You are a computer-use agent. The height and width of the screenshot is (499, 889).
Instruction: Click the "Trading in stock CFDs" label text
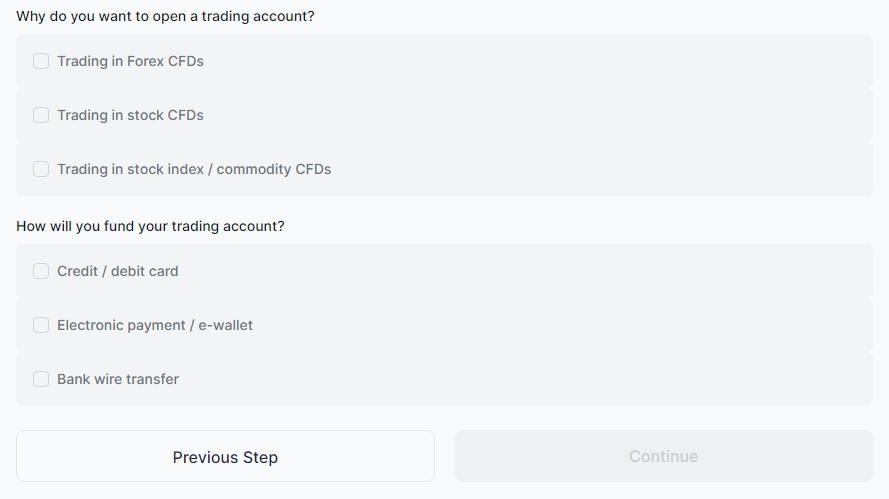pyautogui.click(x=130, y=115)
